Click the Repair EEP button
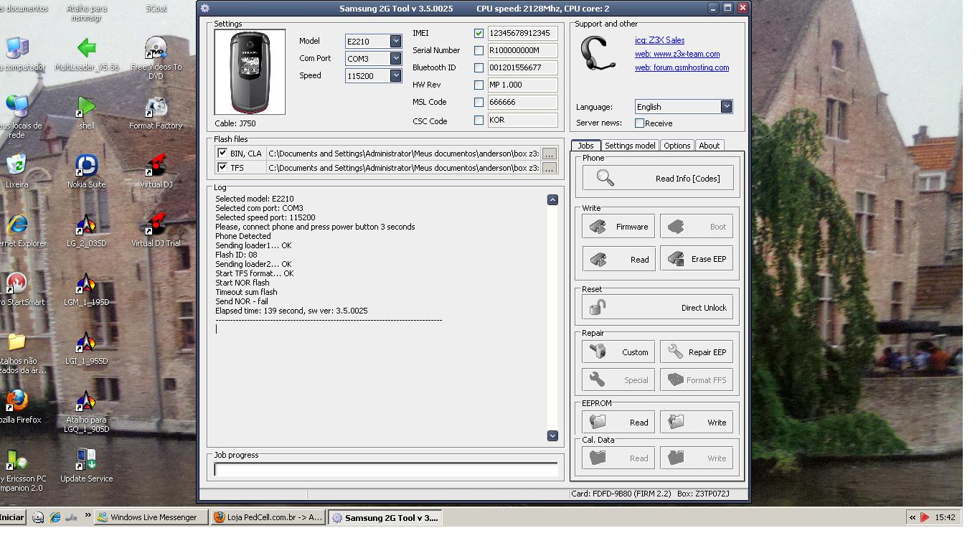The width and height of the screenshot is (980, 551). click(697, 352)
